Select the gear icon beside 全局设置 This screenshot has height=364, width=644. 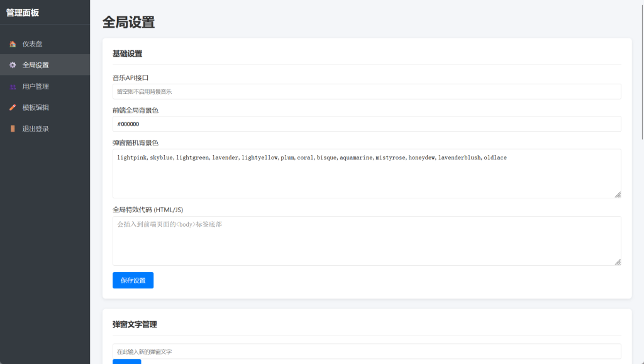11,65
